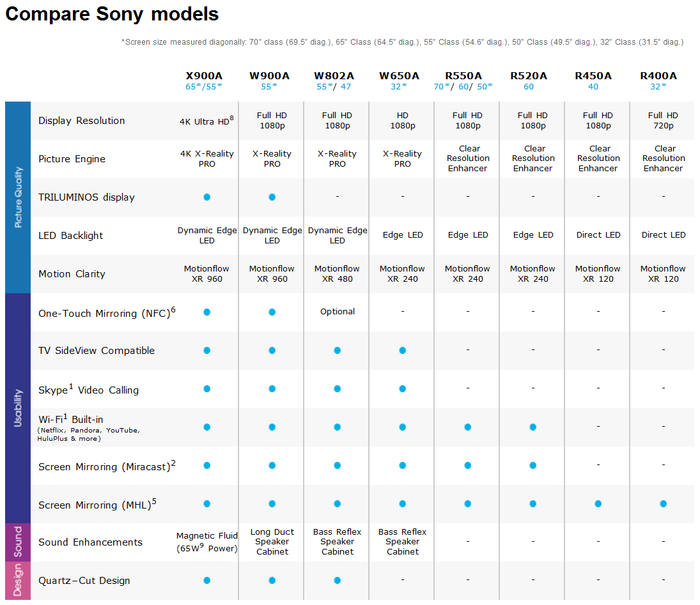Select the 60 size under R520A
This screenshot has height=605, width=700.
point(529,86)
